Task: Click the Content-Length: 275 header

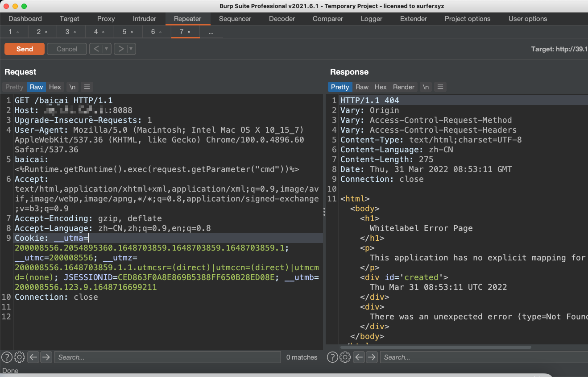Action: pyautogui.click(x=387, y=159)
